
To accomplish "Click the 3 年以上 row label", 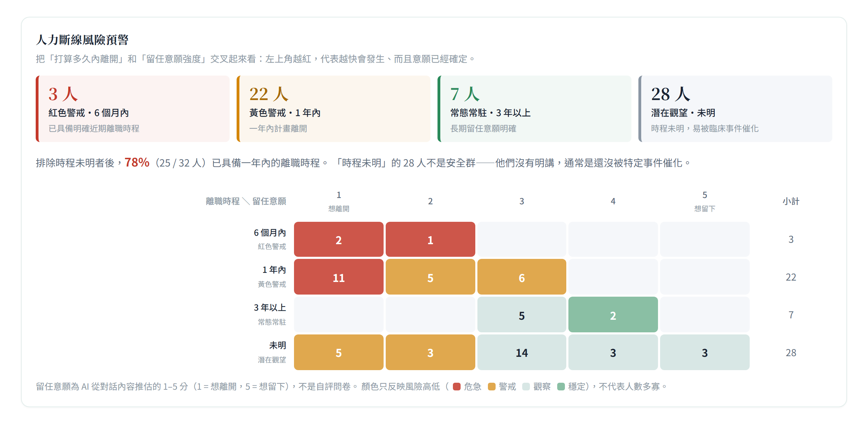I will (x=270, y=315).
